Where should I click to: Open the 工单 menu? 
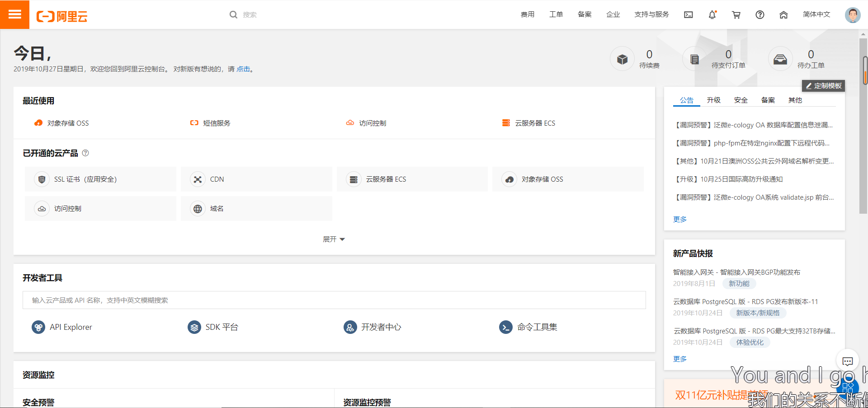click(556, 14)
